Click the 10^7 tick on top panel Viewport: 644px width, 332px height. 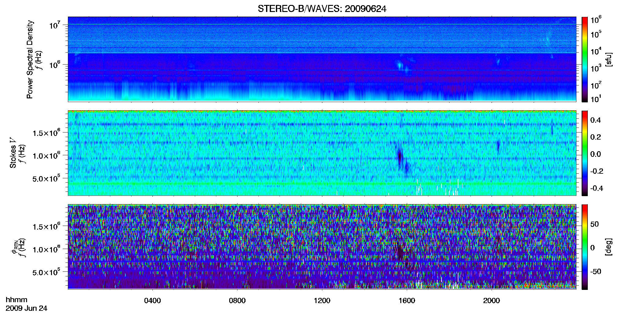[55, 25]
